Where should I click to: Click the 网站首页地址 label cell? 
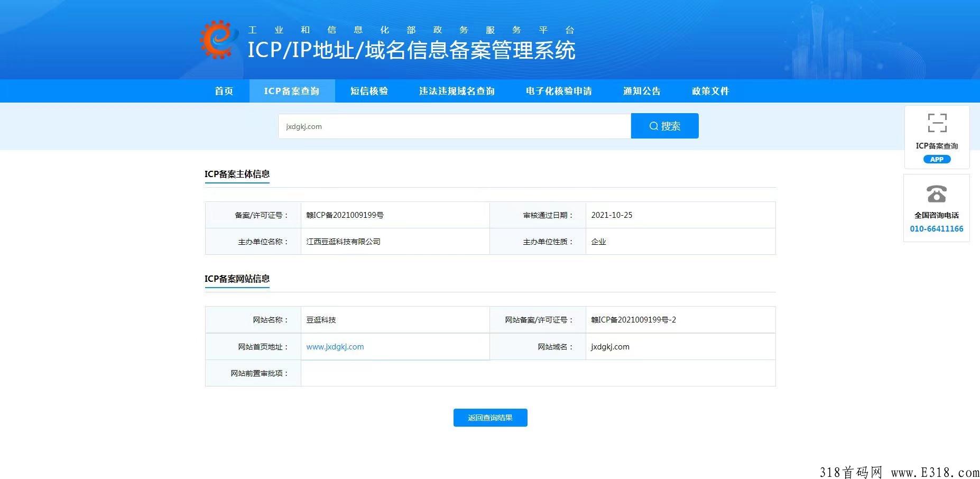pyautogui.click(x=253, y=347)
